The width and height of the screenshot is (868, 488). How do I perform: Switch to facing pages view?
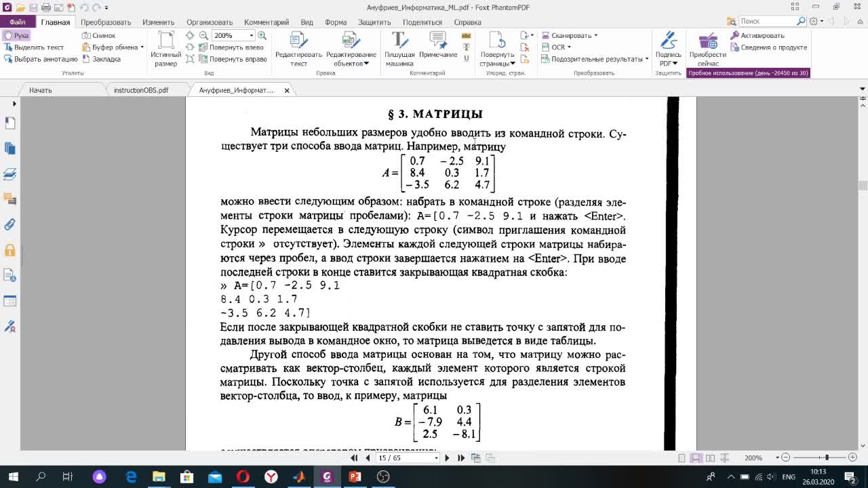(x=709, y=458)
